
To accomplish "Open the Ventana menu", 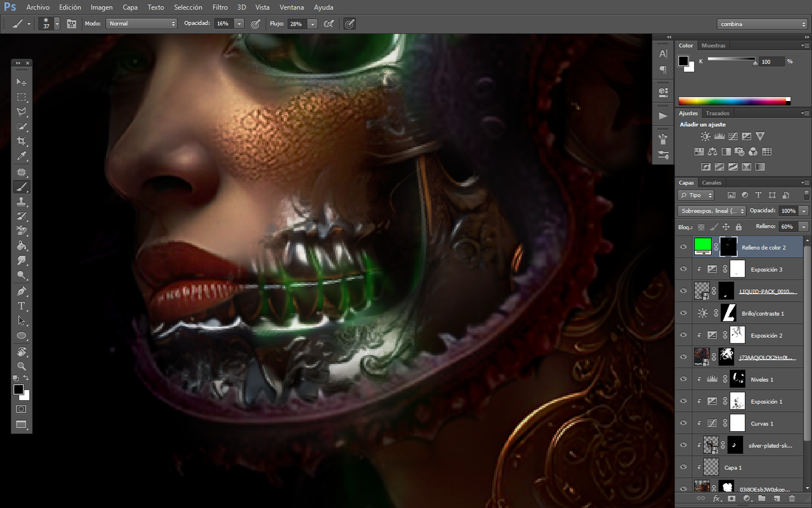I will click(x=291, y=7).
